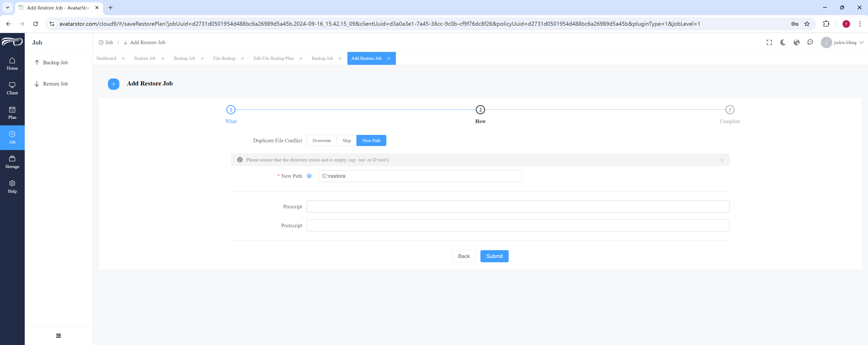Open Restore Job in the side menu
868x345 pixels.
click(59, 84)
